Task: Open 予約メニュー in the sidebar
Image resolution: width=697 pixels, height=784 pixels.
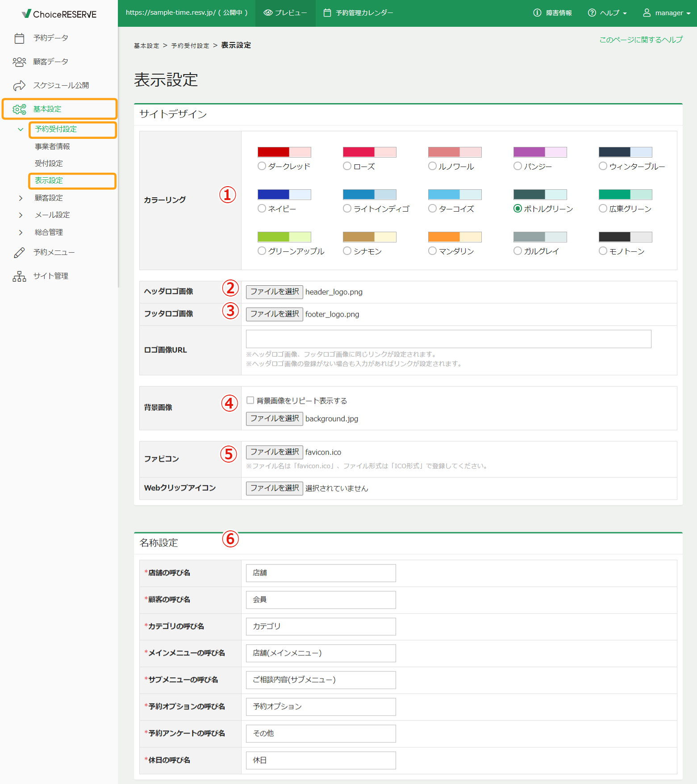Action: point(54,252)
